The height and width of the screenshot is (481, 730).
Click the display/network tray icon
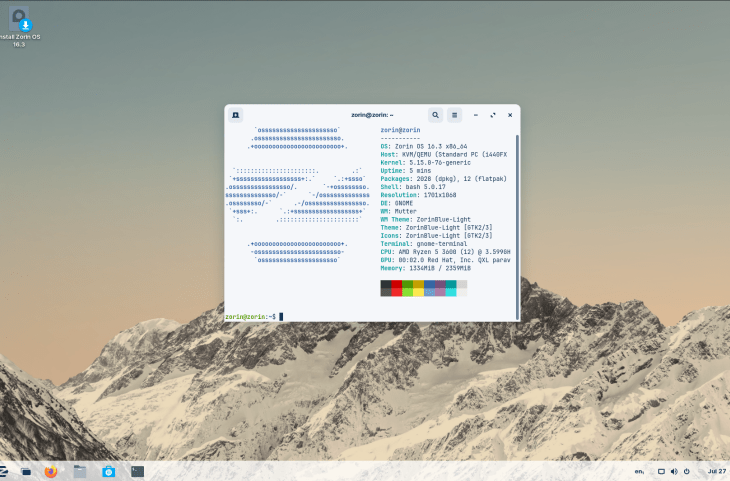(x=661, y=471)
